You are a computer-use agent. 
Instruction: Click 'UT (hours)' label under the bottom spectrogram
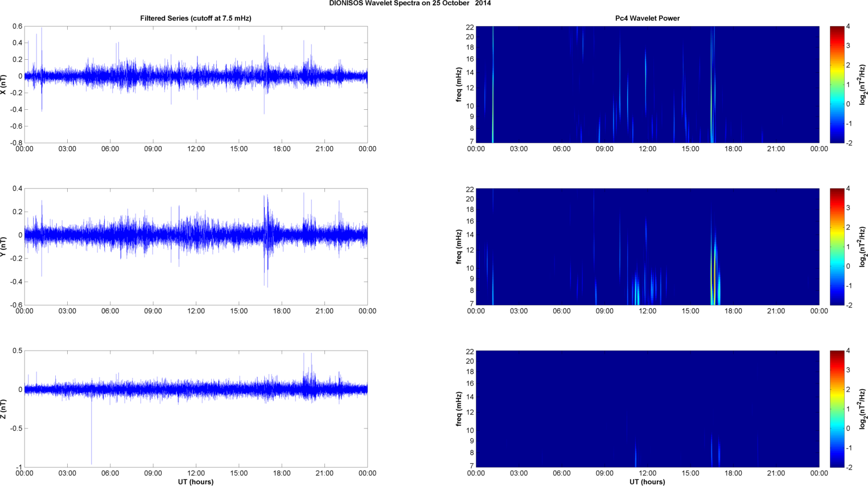[x=647, y=482]
